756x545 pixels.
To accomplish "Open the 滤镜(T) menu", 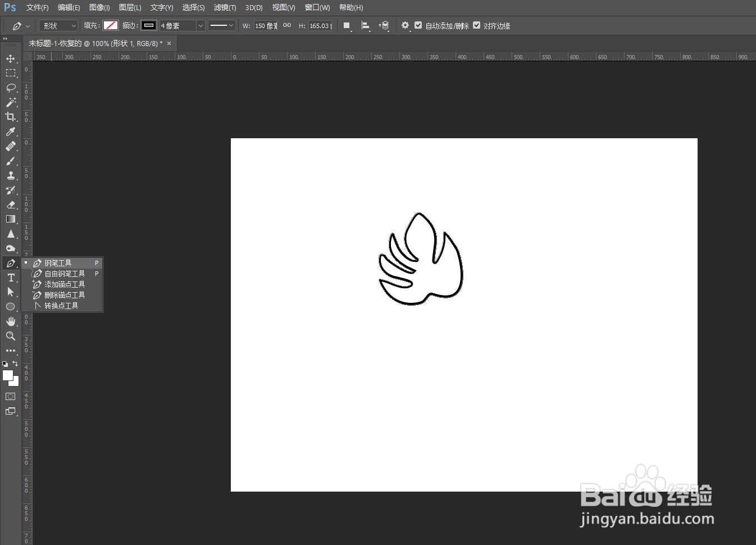I will 225,7.
